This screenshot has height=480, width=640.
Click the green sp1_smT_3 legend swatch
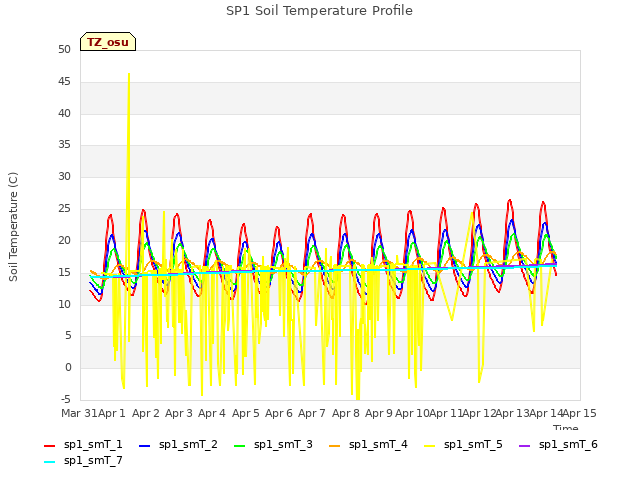[240, 446]
